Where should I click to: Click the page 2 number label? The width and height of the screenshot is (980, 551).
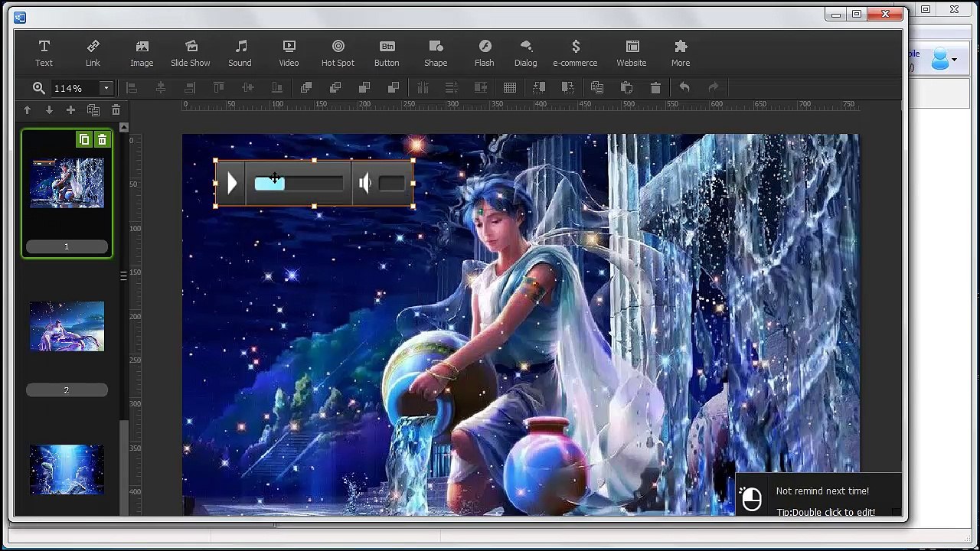[67, 390]
